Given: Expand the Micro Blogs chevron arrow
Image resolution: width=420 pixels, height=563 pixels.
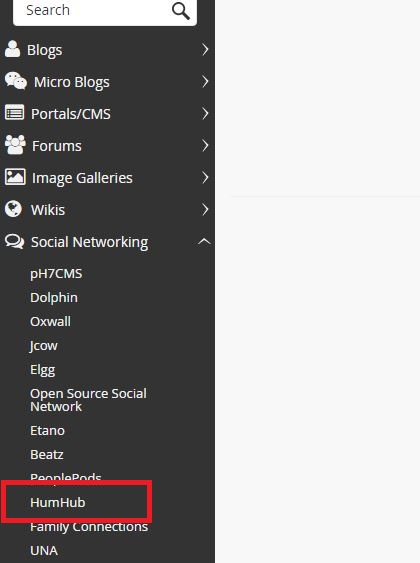Looking at the screenshot, I should click(x=205, y=82).
